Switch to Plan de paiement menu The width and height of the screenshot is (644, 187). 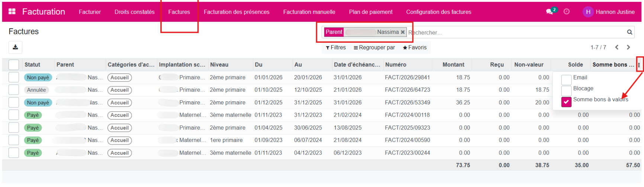click(x=370, y=12)
